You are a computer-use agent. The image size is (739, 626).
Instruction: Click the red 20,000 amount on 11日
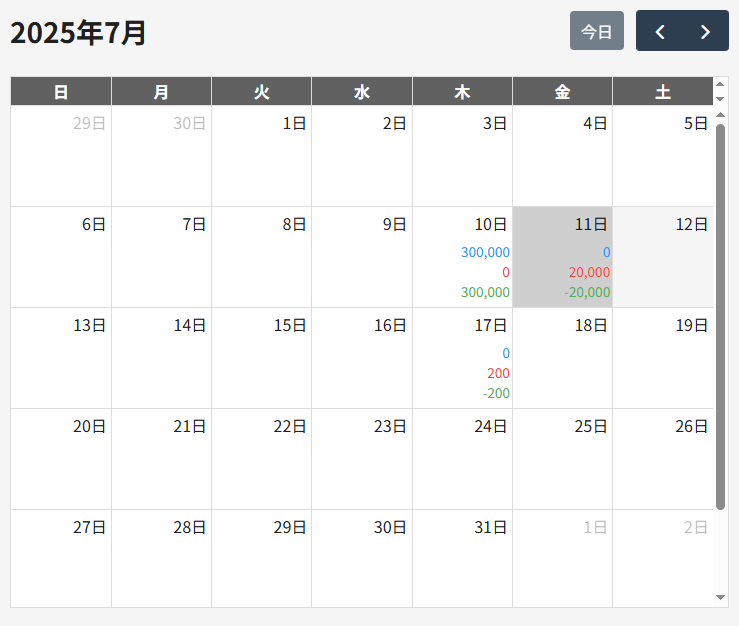coord(589,273)
